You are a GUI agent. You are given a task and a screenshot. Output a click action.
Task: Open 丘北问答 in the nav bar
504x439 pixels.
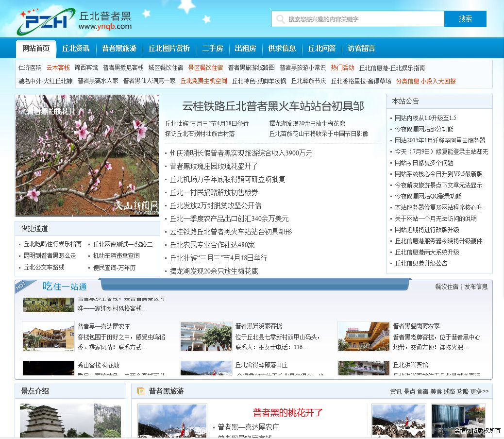coord(321,49)
